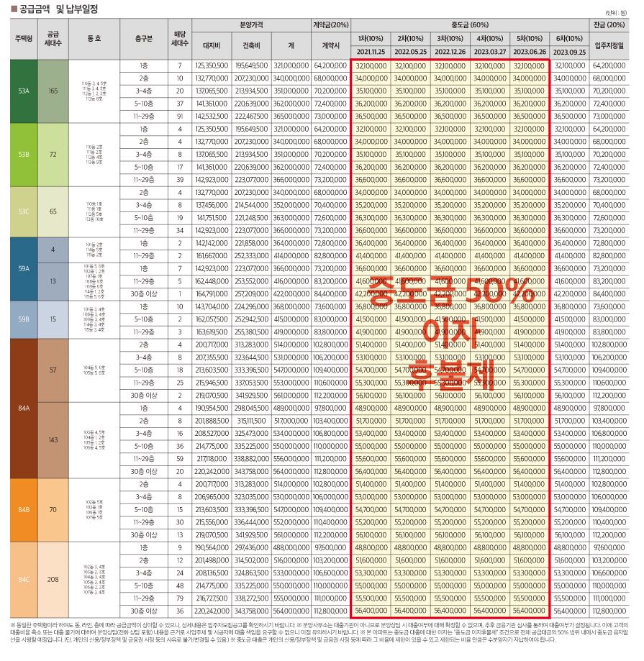The width and height of the screenshot is (644, 661).
Task: Click land cost 190,564,000
Action: pyautogui.click(x=212, y=547)
